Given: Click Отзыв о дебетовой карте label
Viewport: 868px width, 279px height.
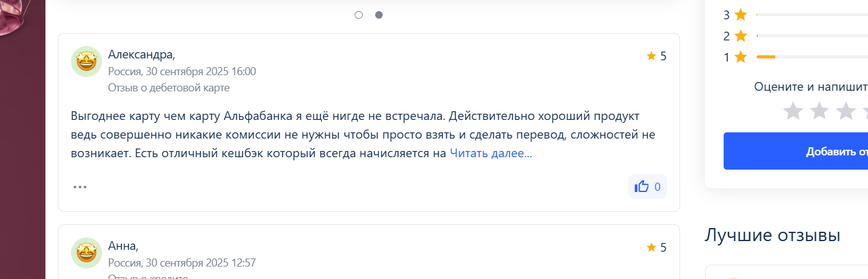Looking at the screenshot, I should point(169,88).
